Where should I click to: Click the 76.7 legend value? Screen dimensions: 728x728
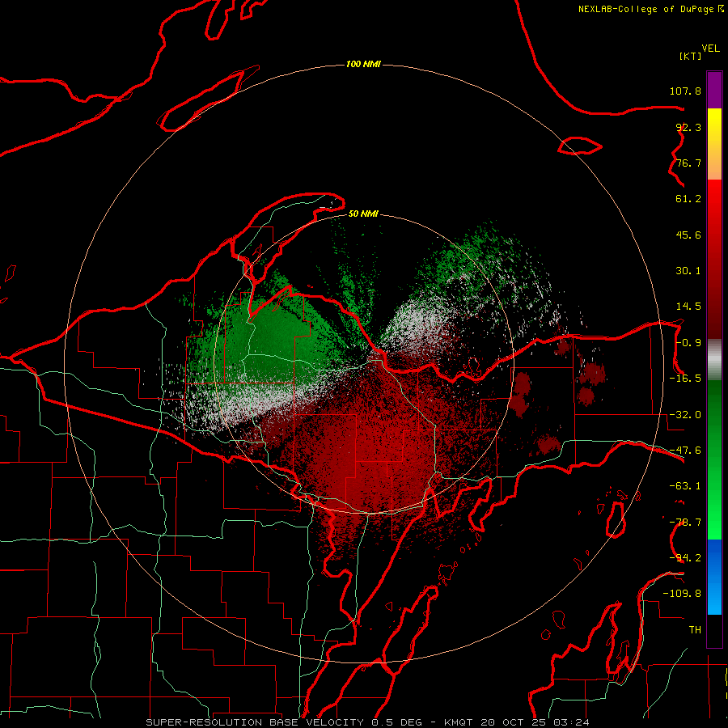[688, 163]
